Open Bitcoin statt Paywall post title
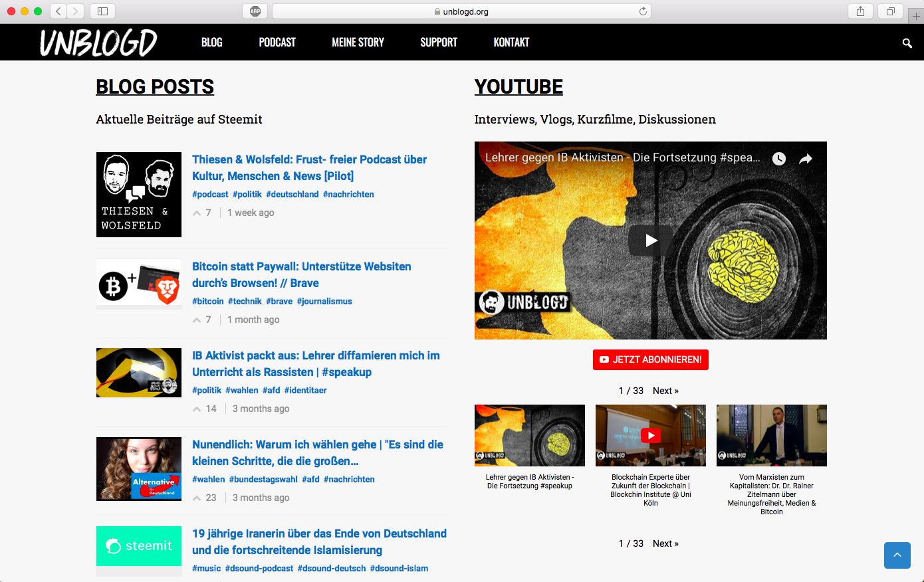The image size is (924, 582). [x=302, y=274]
